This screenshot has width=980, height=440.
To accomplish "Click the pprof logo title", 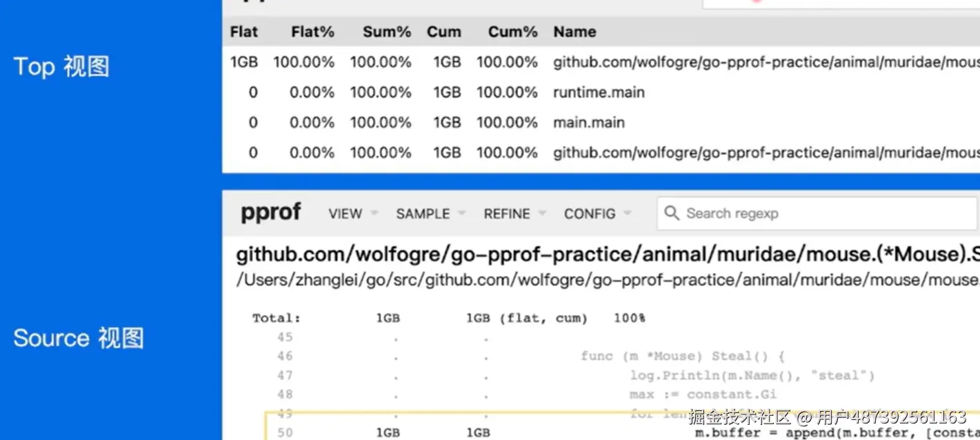I will (270, 212).
